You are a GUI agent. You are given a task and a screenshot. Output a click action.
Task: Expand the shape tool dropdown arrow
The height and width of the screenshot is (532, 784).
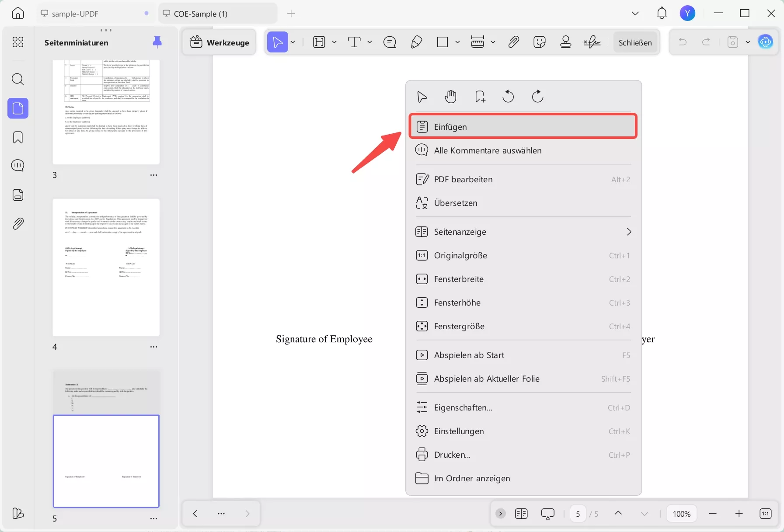coord(457,42)
